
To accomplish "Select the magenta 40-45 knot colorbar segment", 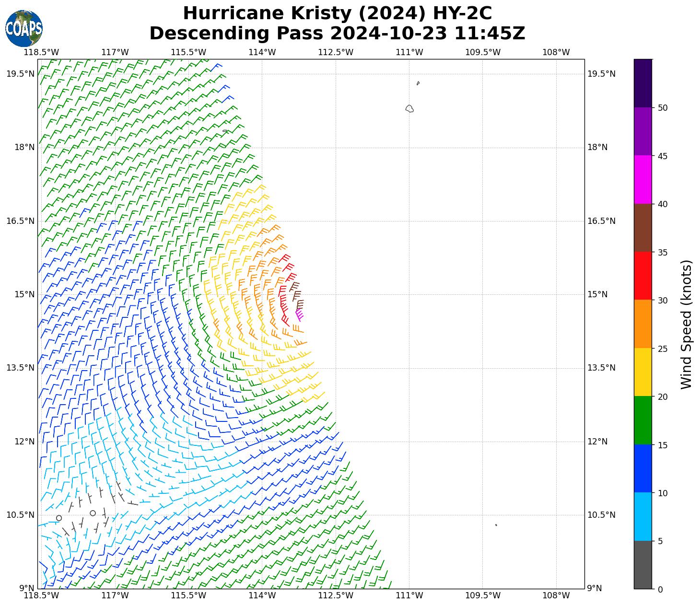I will [x=642, y=180].
